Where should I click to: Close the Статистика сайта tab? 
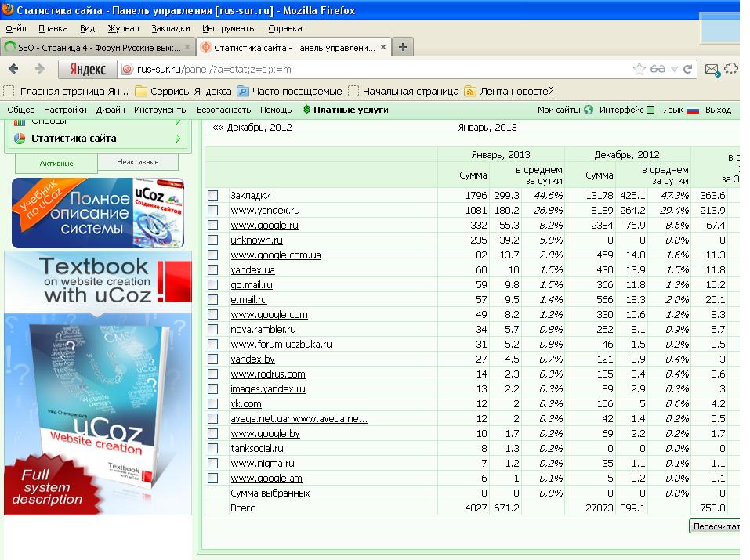pos(383,47)
